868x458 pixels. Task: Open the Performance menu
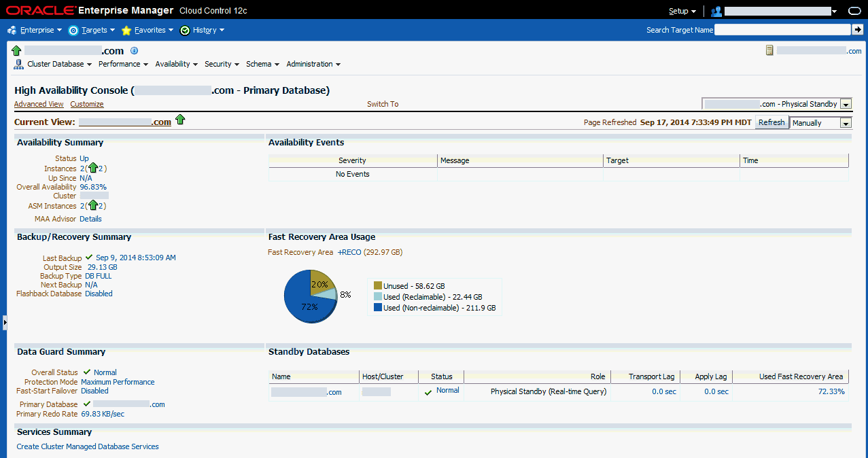click(x=123, y=64)
